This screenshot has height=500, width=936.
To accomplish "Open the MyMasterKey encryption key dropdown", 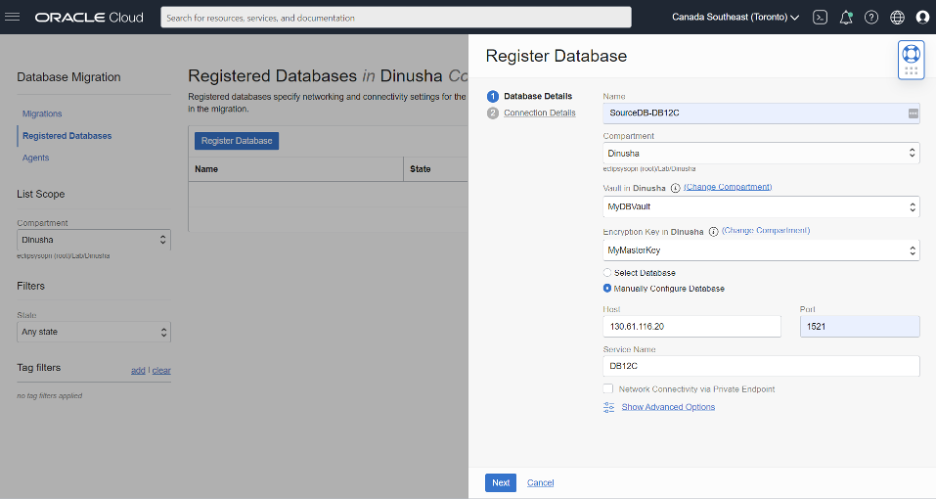I will pyautogui.click(x=761, y=251).
